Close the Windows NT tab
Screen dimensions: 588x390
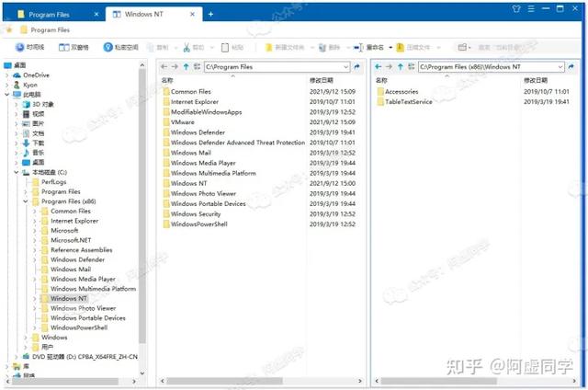point(192,14)
